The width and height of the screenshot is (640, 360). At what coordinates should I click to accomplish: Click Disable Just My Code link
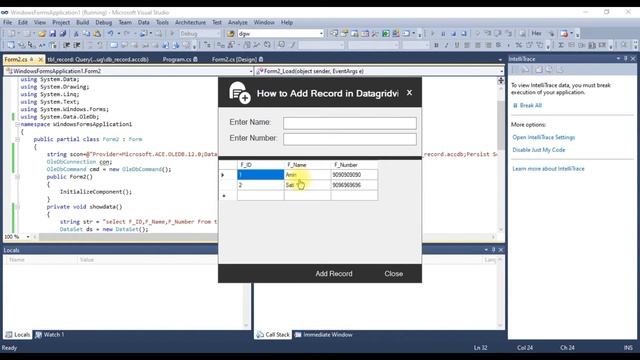539,150
